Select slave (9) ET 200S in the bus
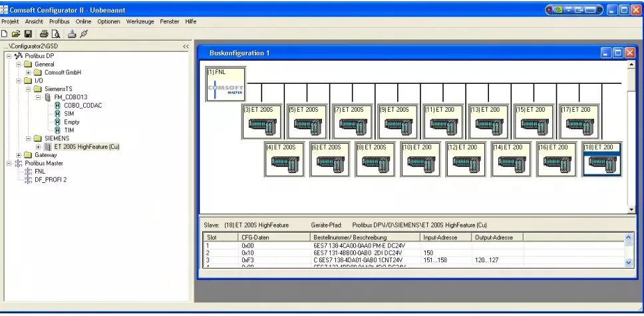This screenshot has width=644, height=316. pyautogui.click(x=398, y=122)
